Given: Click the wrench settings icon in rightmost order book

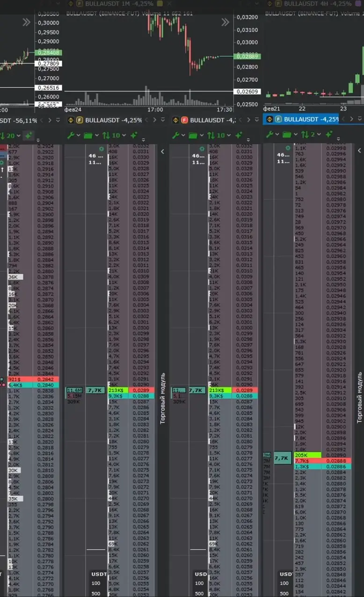Looking at the screenshot, I should pos(269,135).
